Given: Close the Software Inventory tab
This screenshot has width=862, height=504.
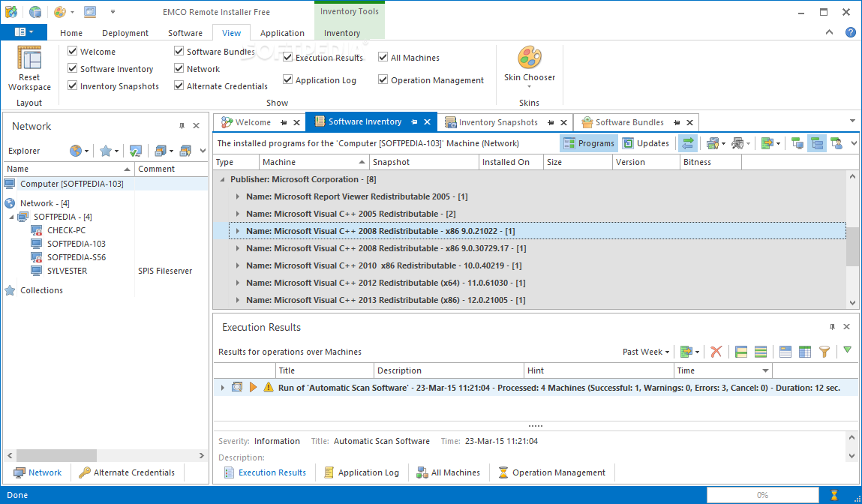Looking at the screenshot, I should coord(427,122).
